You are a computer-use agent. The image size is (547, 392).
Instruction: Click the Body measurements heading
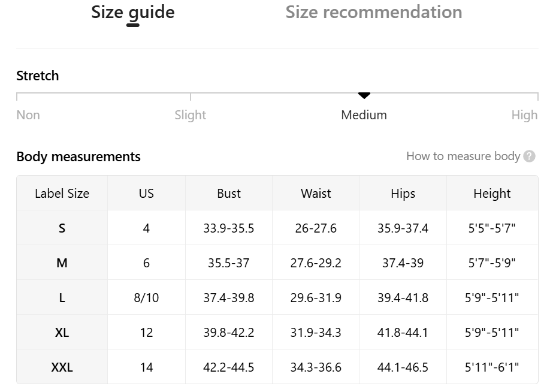[x=78, y=157]
